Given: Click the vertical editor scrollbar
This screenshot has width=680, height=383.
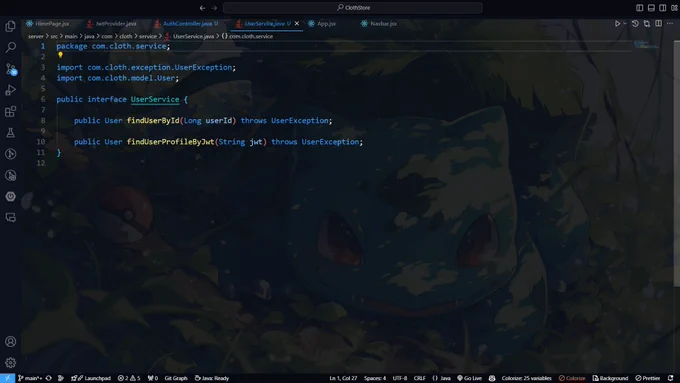Looking at the screenshot, I should (677, 163).
